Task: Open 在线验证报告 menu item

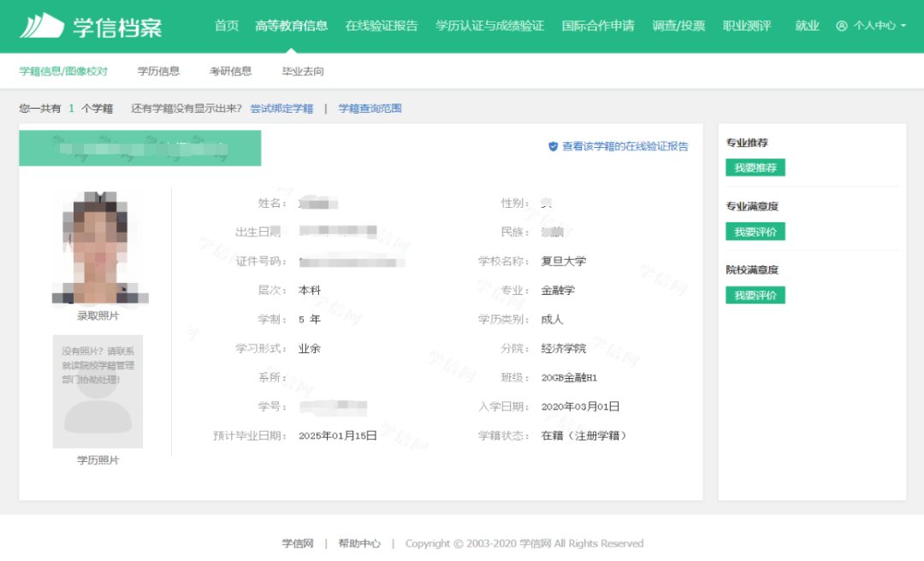Action: (382, 26)
